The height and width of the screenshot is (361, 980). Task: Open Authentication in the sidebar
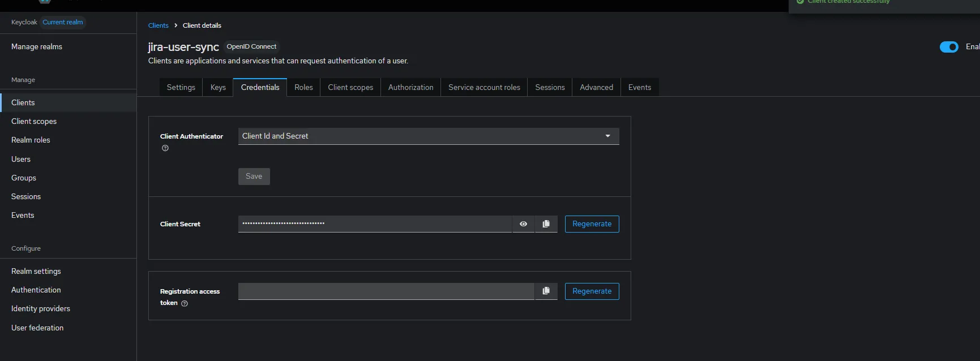click(68, 290)
